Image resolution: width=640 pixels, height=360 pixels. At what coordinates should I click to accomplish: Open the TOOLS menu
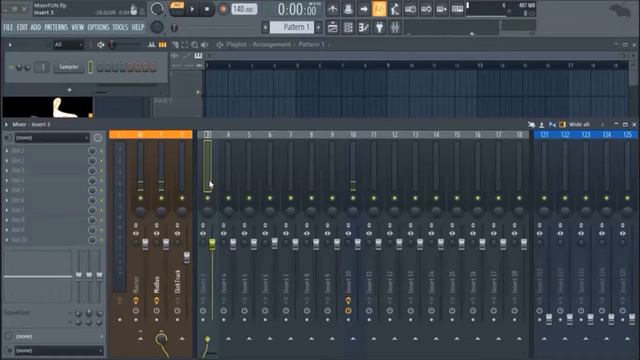pos(120,27)
